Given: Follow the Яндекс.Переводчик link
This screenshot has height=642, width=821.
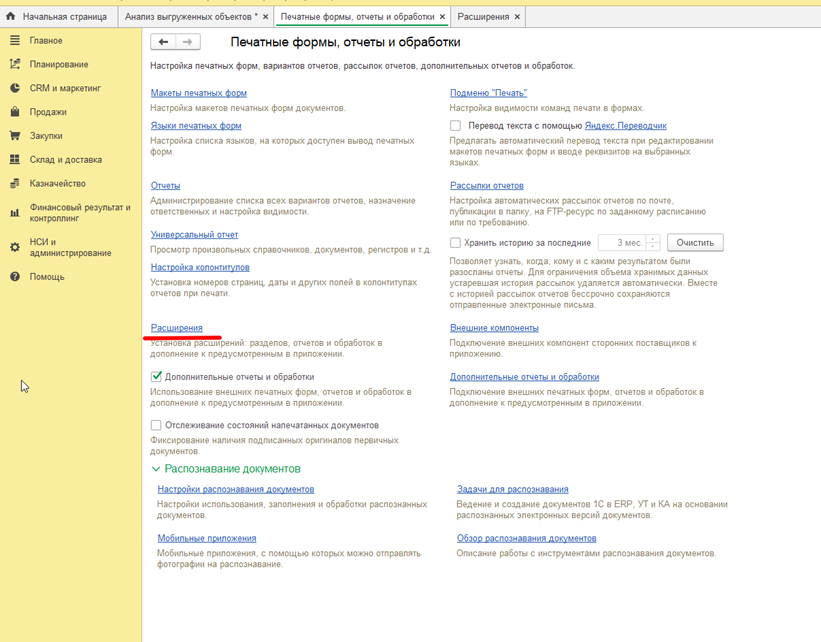Looking at the screenshot, I should tap(626, 126).
